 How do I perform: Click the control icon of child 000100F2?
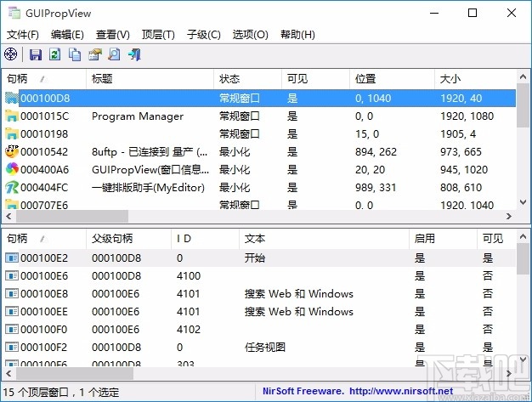click(x=12, y=348)
